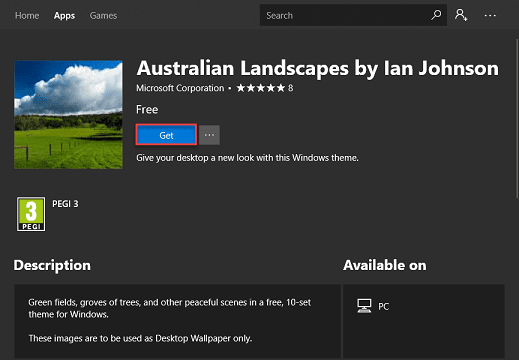
Task: Click the 'Give your desktop a new look' text
Action: tap(247, 158)
